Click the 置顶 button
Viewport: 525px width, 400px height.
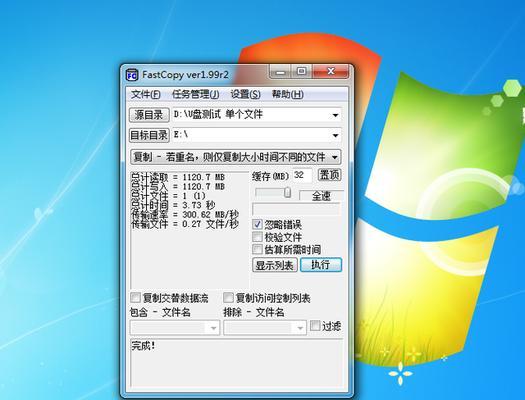pos(329,175)
